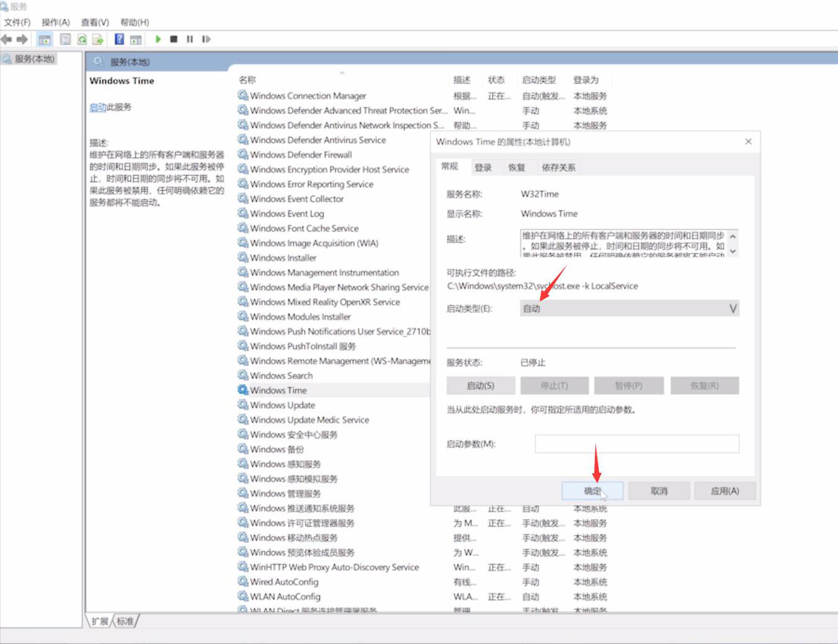Sort the list by the 状态 column header

click(x=496, y=80)
